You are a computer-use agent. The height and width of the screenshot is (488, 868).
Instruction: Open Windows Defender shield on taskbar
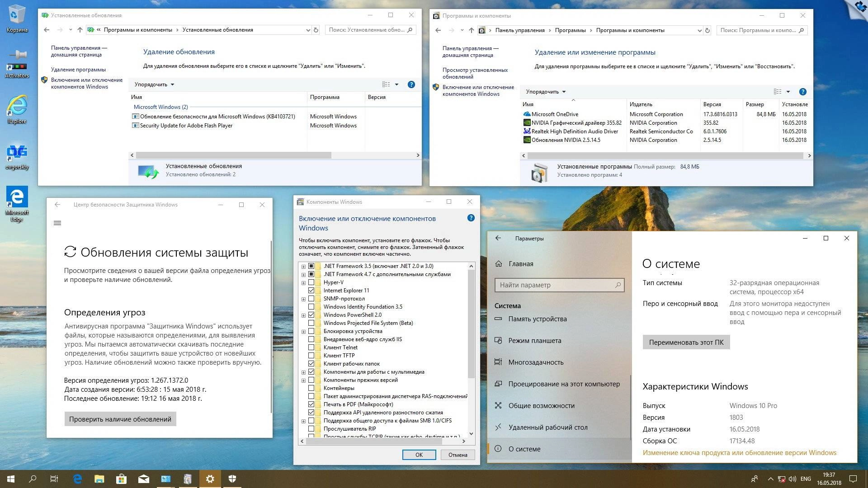tap(232, 479)
